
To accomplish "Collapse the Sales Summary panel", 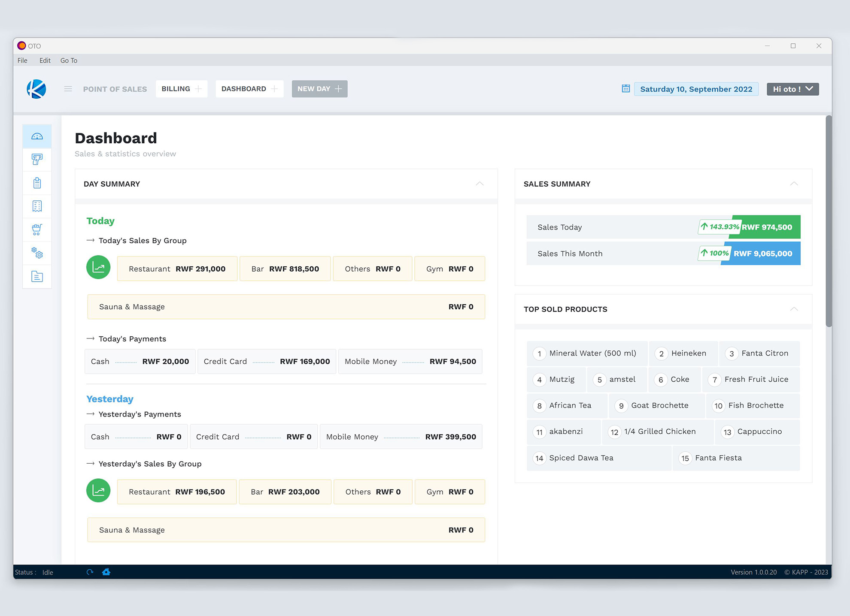I will pyautogui.click(x=794, y=184).
